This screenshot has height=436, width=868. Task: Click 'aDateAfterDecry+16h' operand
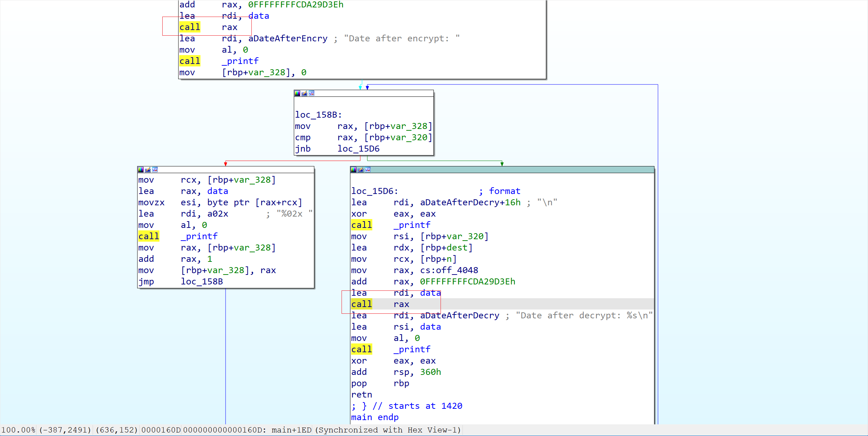click(x=470, y=202)
